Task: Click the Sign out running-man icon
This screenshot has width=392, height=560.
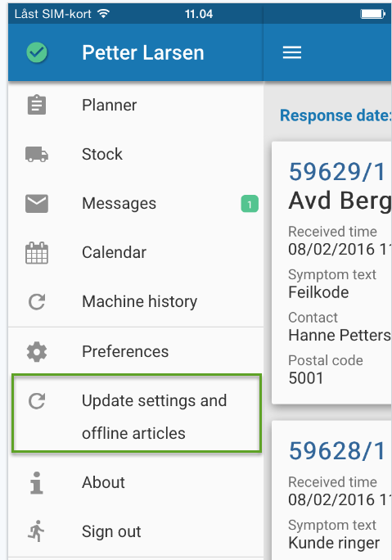Action: 36,531
